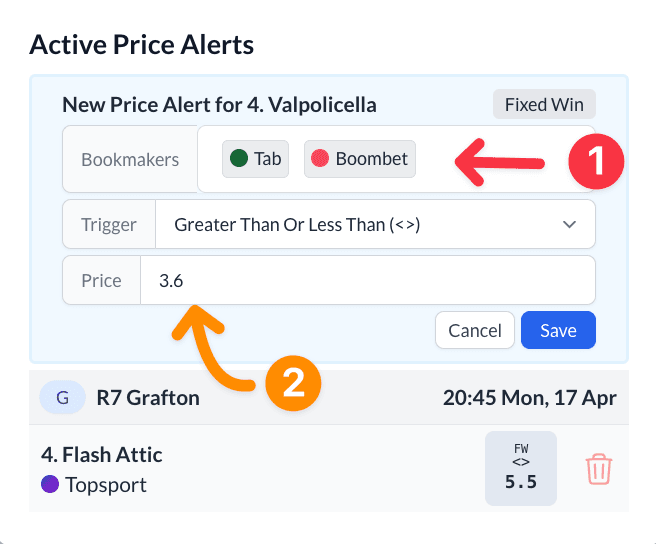Select Greater Than Or Less Than trigger option
The width and height of the screenshot is (656, 544).
(297, 224)
